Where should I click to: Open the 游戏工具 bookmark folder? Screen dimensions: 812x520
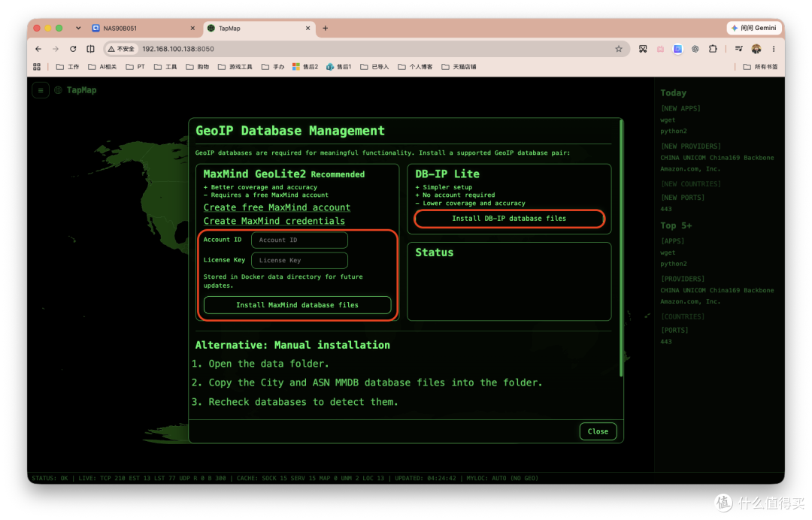tap(235, 67)
